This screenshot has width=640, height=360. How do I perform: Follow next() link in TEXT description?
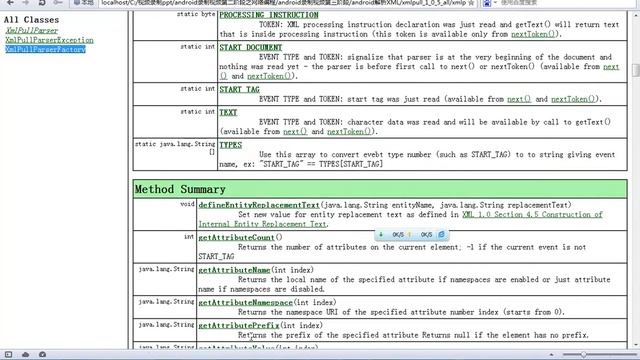[x=295, y=132]
